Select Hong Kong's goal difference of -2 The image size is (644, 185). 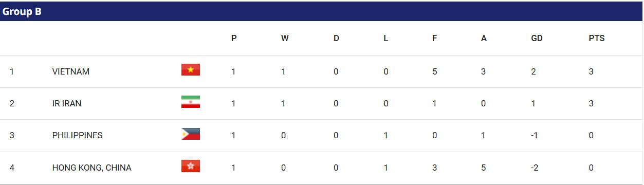(x=535, y=168)
